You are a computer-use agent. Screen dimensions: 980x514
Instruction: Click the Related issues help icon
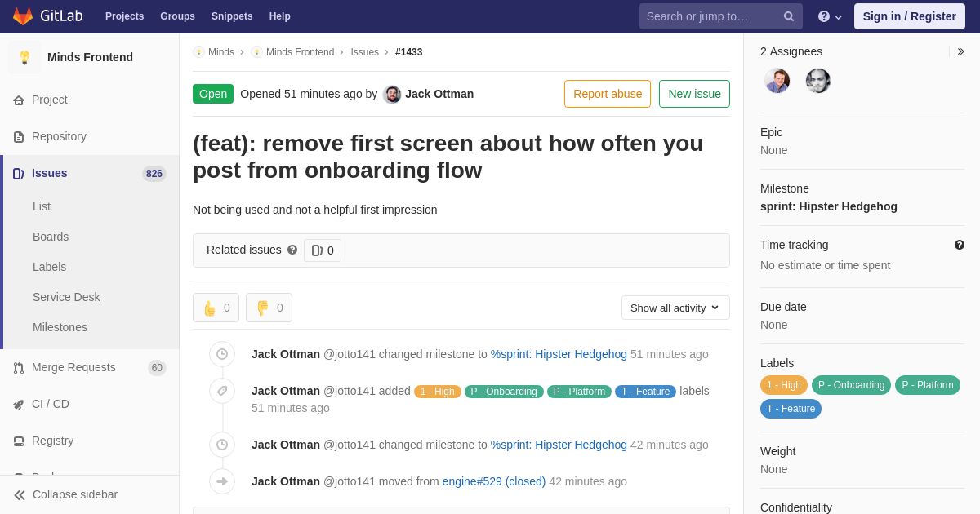[292, 250]
